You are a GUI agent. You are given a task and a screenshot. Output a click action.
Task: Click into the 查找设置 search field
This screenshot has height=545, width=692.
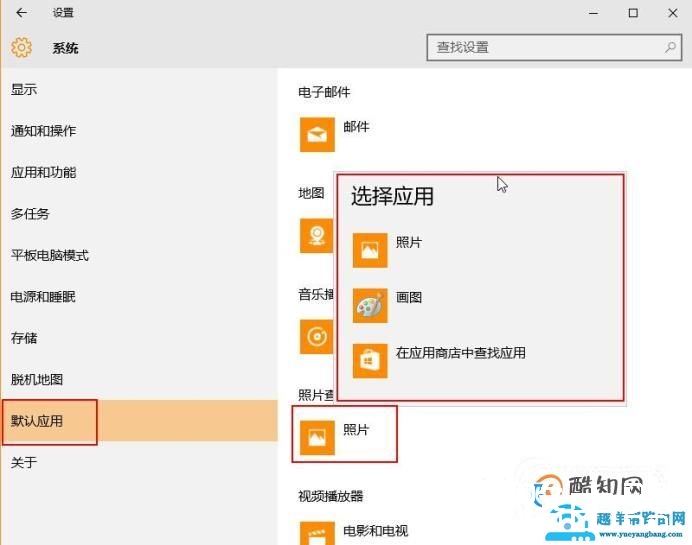(x=554, y=47)
